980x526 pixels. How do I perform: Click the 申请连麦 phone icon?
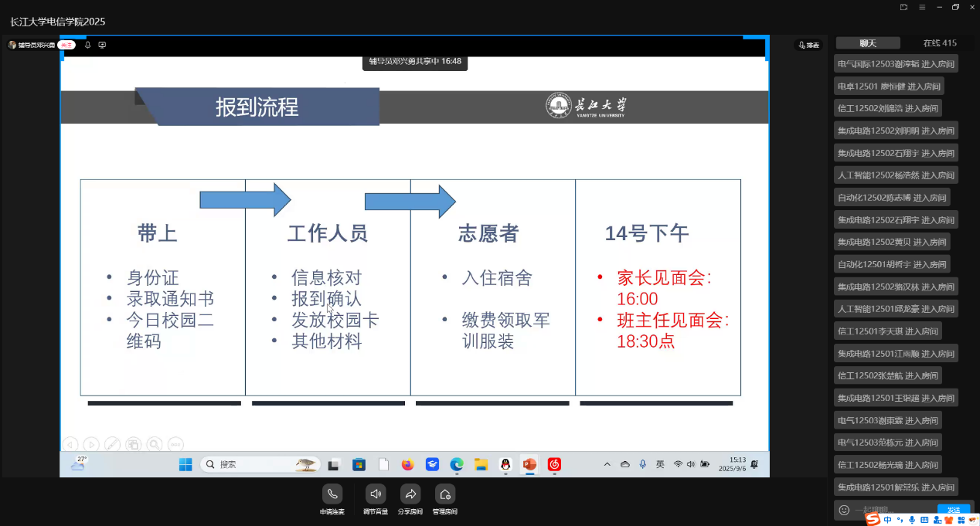(x=332, y=494)
